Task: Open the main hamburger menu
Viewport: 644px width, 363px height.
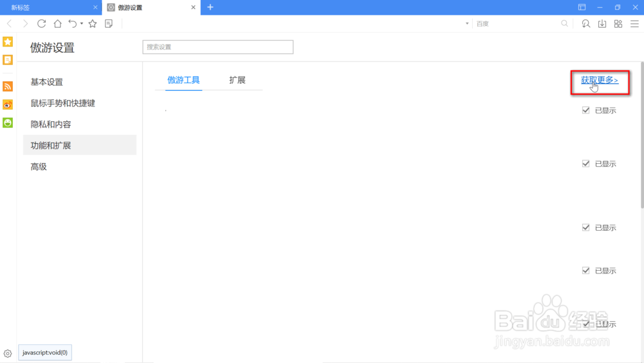Action: tap(634, 24)
